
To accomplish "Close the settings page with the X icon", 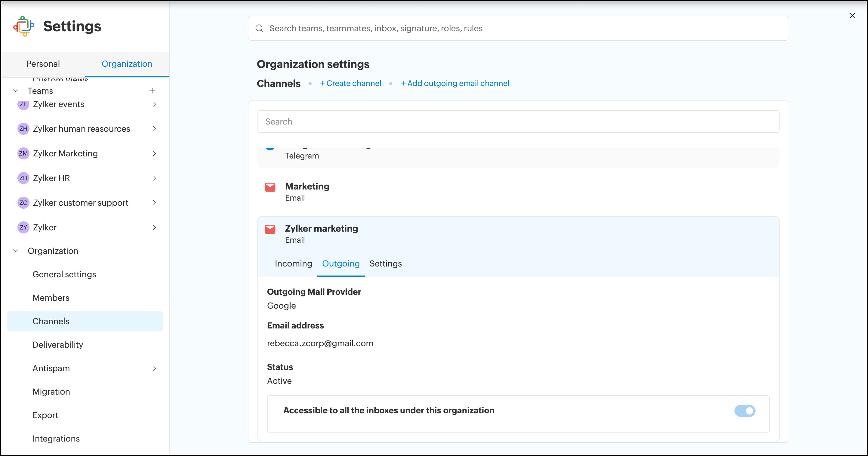I will [852, 16].
